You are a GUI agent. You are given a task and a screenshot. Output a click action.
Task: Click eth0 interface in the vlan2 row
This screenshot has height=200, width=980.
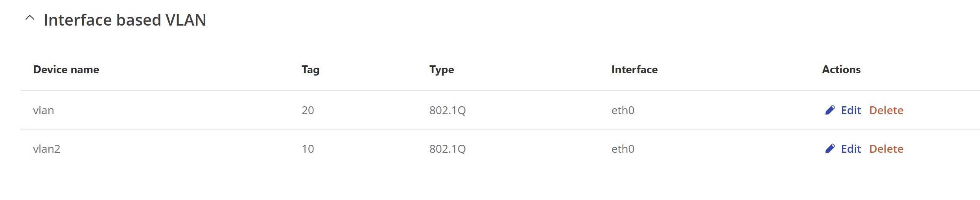623,149
